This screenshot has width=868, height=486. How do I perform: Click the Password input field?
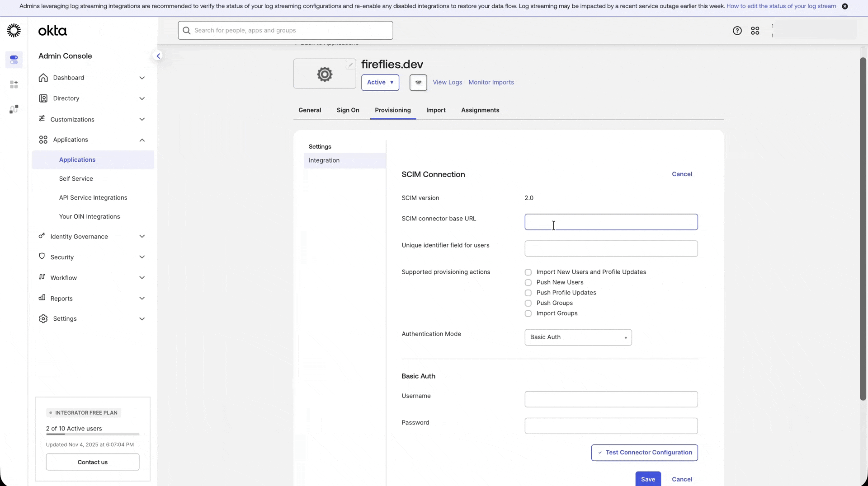coord(611,426)
